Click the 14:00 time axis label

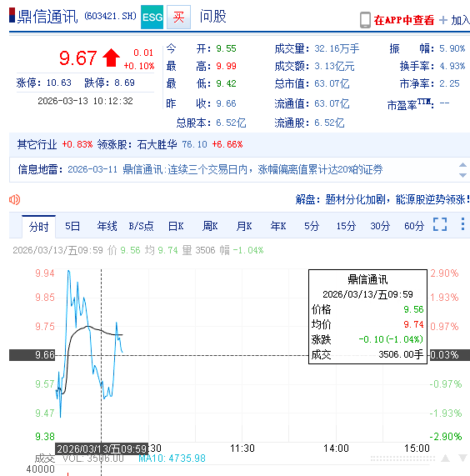[x=336, y=448]
